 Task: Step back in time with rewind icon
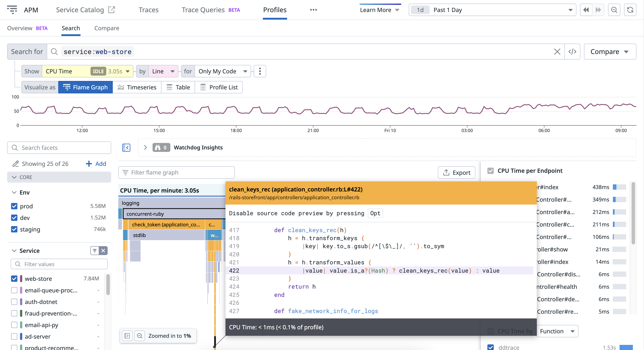point(586,10)
